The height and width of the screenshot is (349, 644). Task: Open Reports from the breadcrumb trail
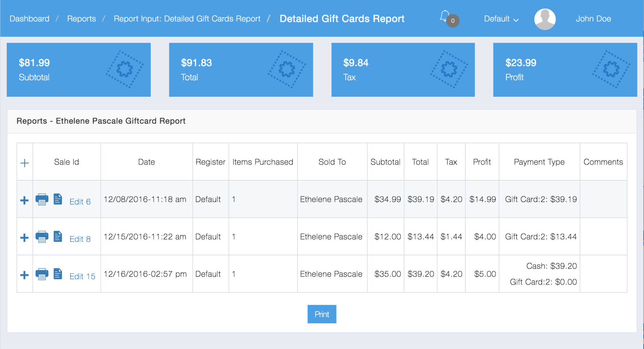coord(81,19)
